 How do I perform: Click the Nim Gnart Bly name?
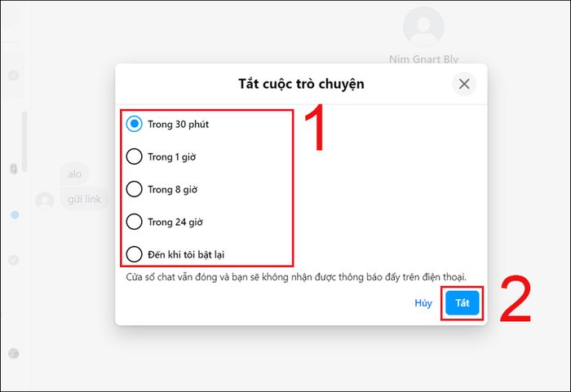(x=423, y=59)
